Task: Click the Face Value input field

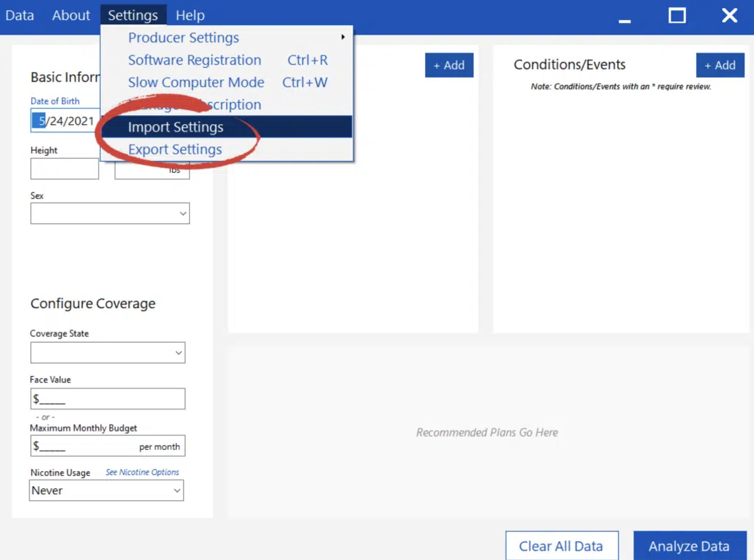Action: tap(108, 399)
